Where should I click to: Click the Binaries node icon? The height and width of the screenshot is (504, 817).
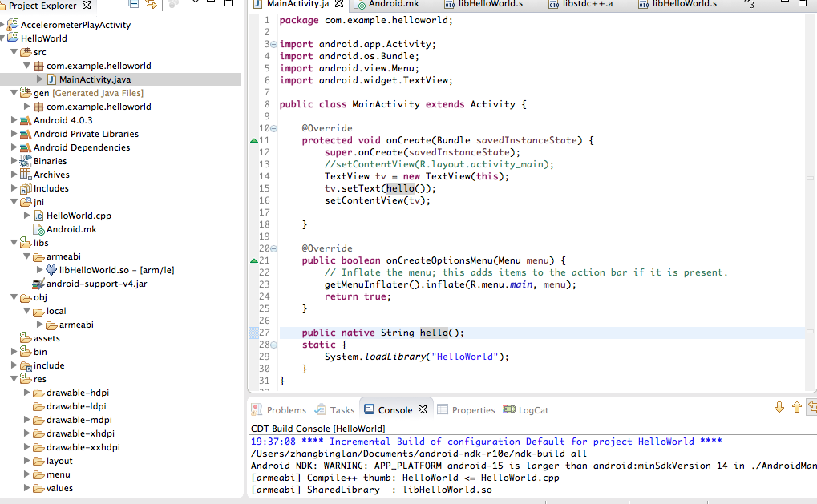pos(26,161)
